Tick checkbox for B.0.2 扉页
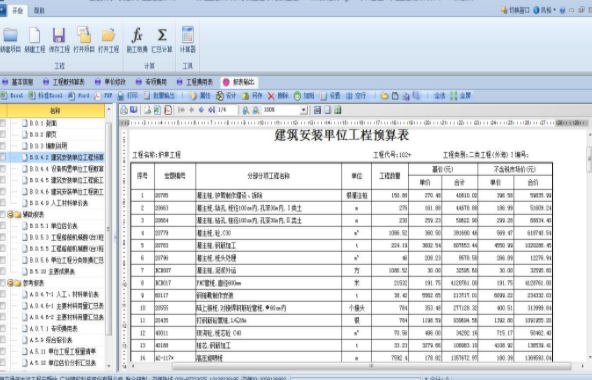This screenshot has width=592, height=380. [3, 134]
